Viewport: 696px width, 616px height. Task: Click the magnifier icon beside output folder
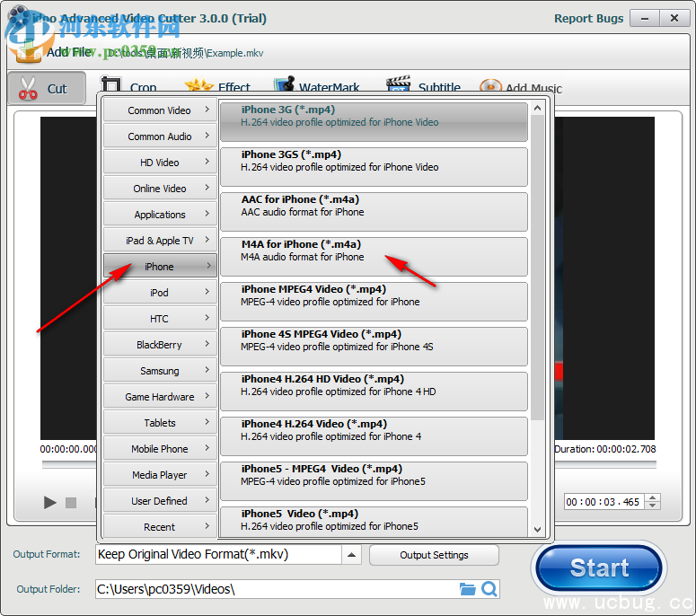tap(489, 589)
